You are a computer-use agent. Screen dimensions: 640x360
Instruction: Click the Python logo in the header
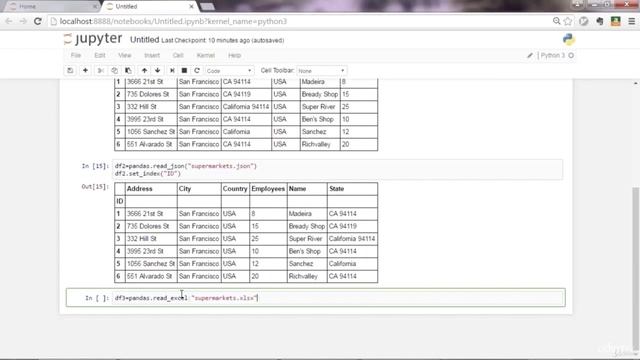coord(569,39)
